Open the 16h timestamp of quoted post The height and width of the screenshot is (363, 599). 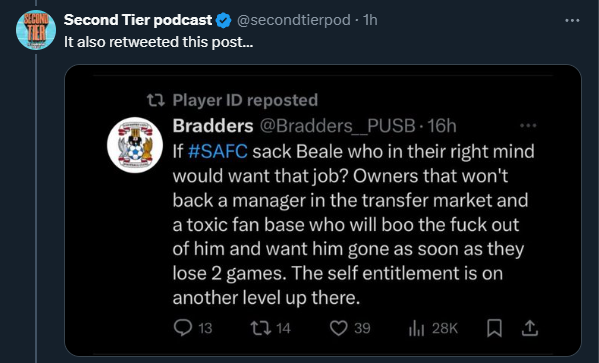(x=442, y=126)
